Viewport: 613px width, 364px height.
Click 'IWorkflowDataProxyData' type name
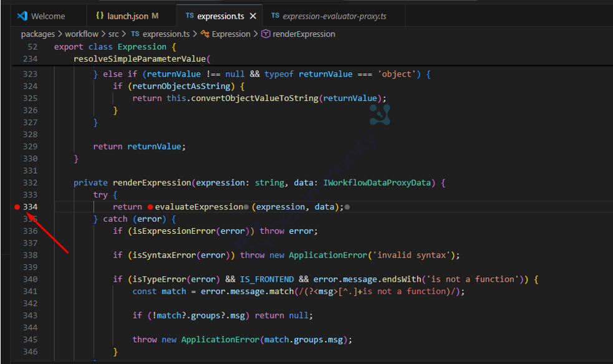(x=377, y=183)
